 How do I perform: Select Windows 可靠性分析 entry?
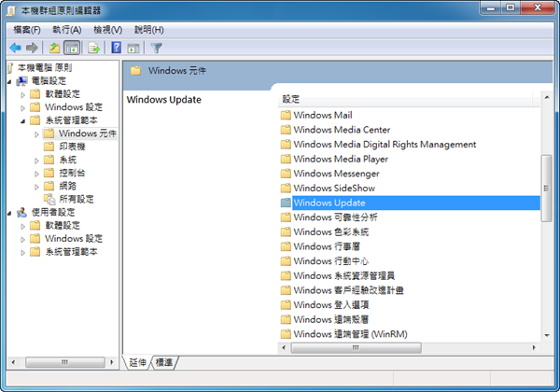tap(335, 217)
